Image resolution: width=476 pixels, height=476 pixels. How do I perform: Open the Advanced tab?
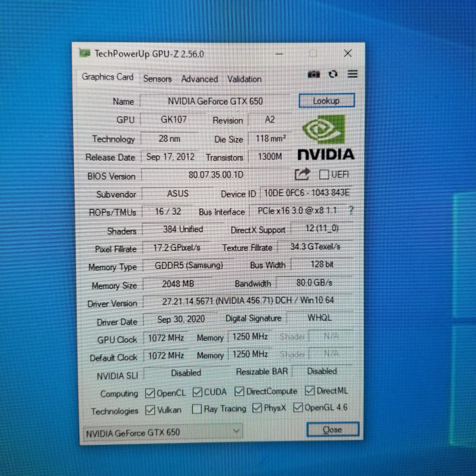pos(200,79)
